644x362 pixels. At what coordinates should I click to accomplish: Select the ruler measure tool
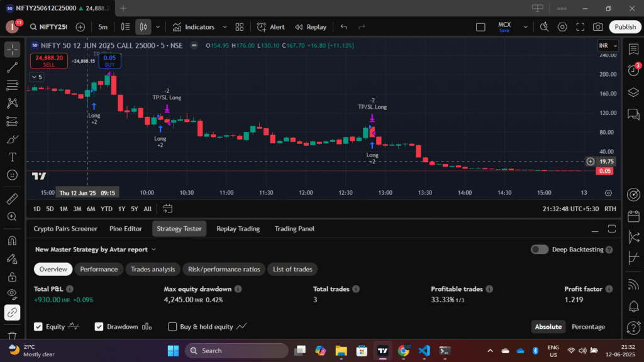13,199
